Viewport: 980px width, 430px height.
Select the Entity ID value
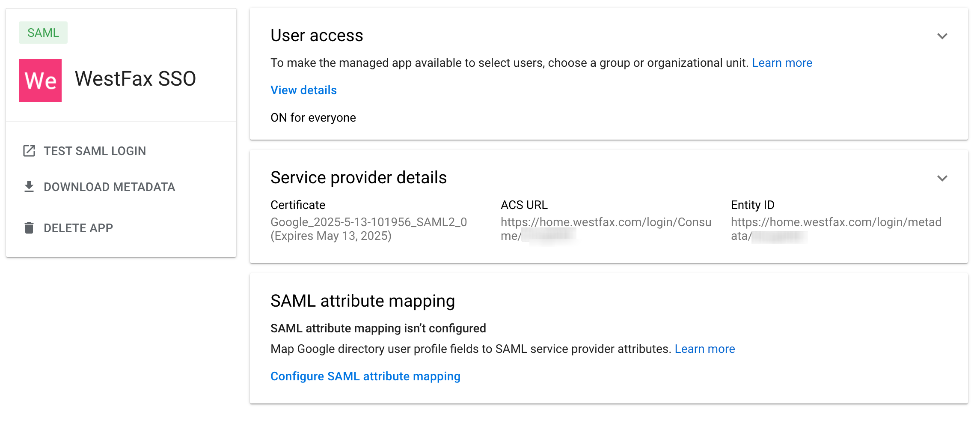click(834, 229)
